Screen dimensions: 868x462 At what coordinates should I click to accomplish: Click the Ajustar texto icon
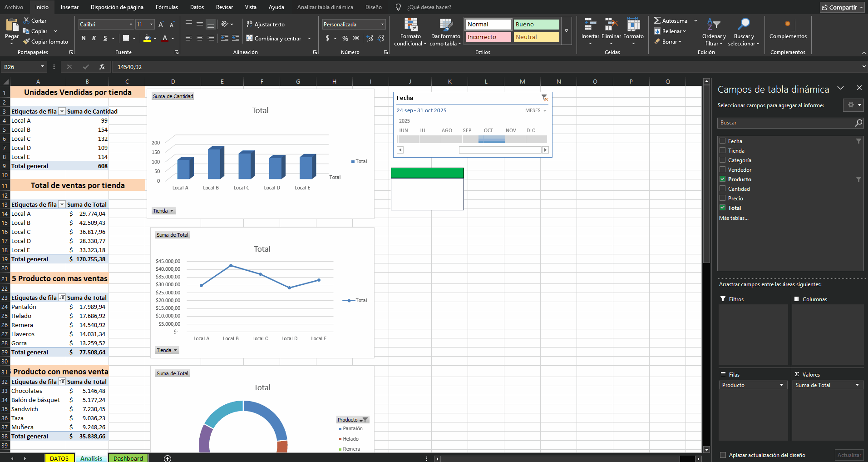(249, 24)
